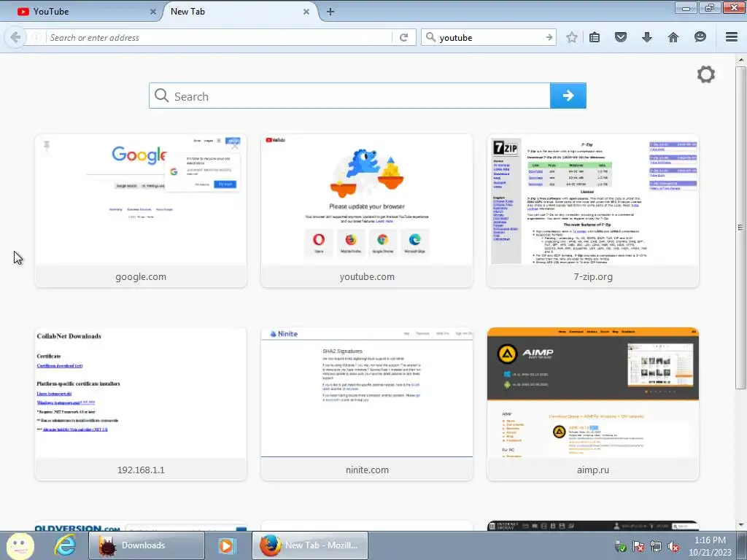Open the 7-zip.org tile
Image resolution: width=747 pixels, height=560 pixels.
(592, 211)
